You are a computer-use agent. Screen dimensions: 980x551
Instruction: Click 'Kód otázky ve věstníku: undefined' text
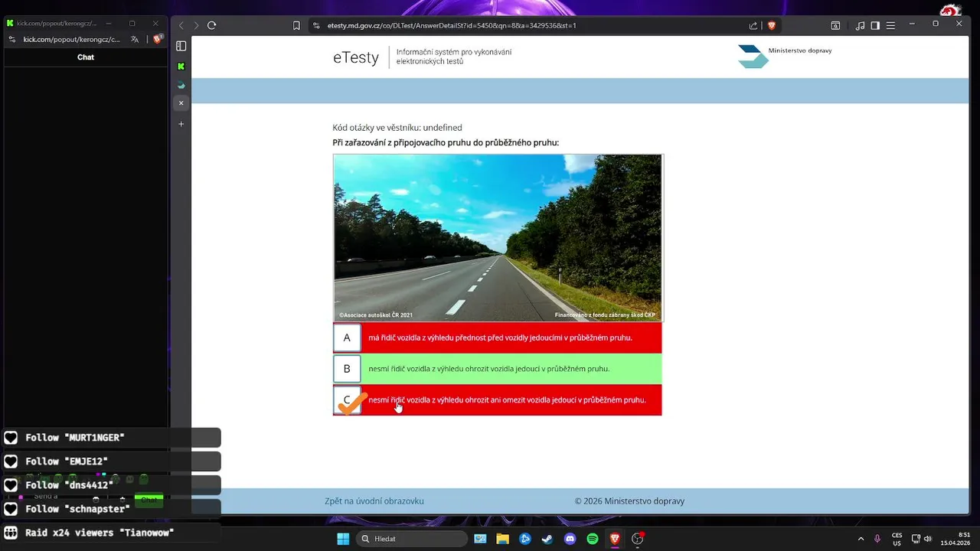click(397, 128)
